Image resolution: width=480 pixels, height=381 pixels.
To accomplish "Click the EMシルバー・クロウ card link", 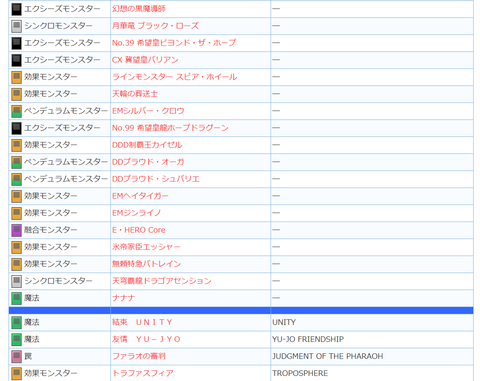I will [148, 111].
